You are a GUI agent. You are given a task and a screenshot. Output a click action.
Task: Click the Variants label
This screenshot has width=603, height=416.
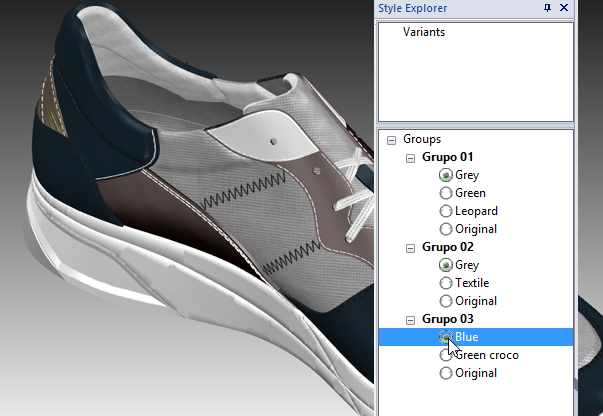click(x=424, y=32)
